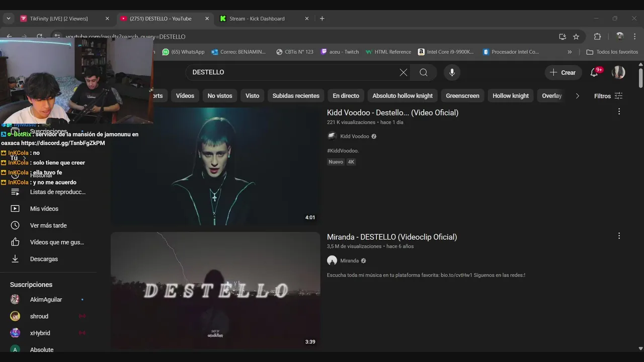The image size is (644, 362).
Task: Expand hidden bookmarks chevron
Action: point(570,52)
